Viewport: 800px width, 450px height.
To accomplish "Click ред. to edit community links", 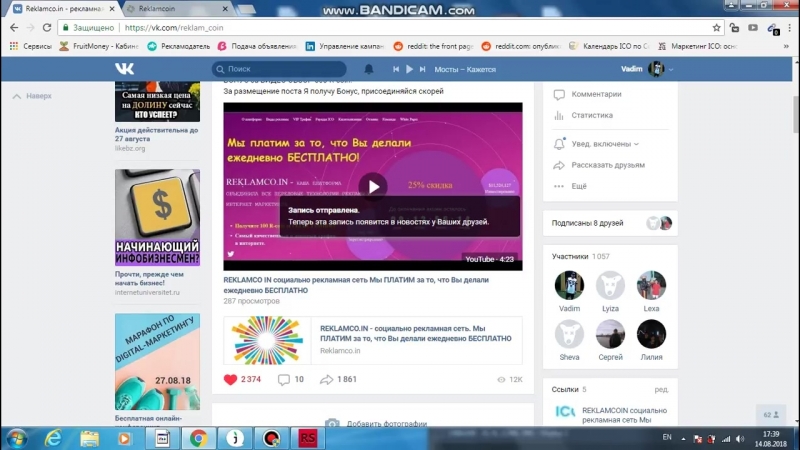I will pos(661,389).
